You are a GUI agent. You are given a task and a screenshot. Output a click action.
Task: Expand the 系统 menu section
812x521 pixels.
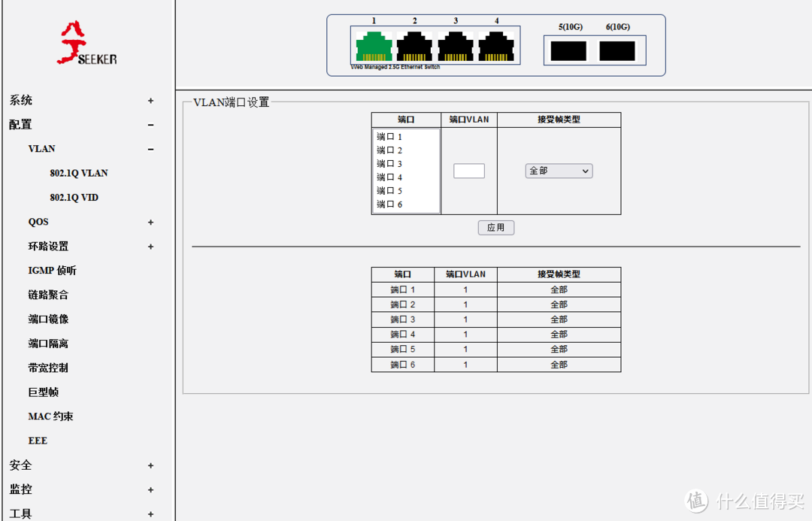pos(150,101)
